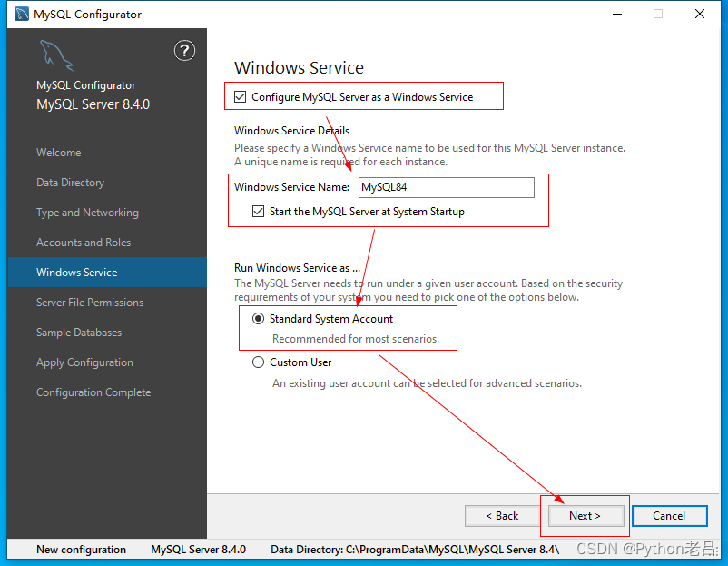Click the Next button

pyautogui.click(x=585, y=516)
